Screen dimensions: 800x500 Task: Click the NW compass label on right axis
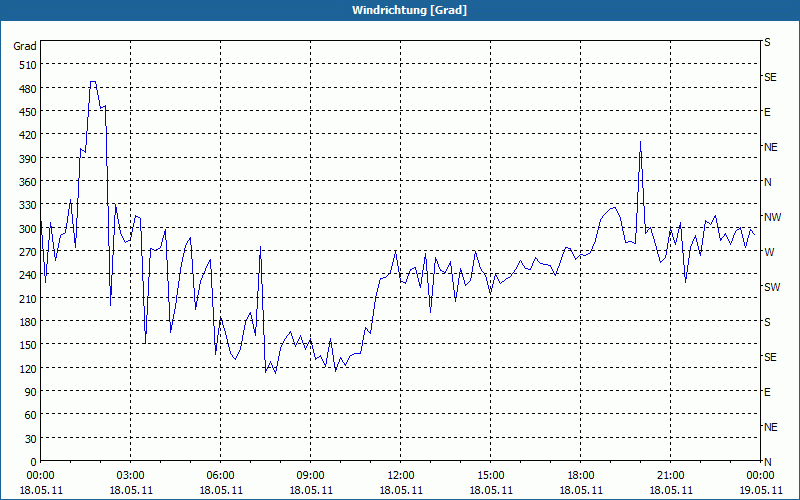[x=772, y=217]
